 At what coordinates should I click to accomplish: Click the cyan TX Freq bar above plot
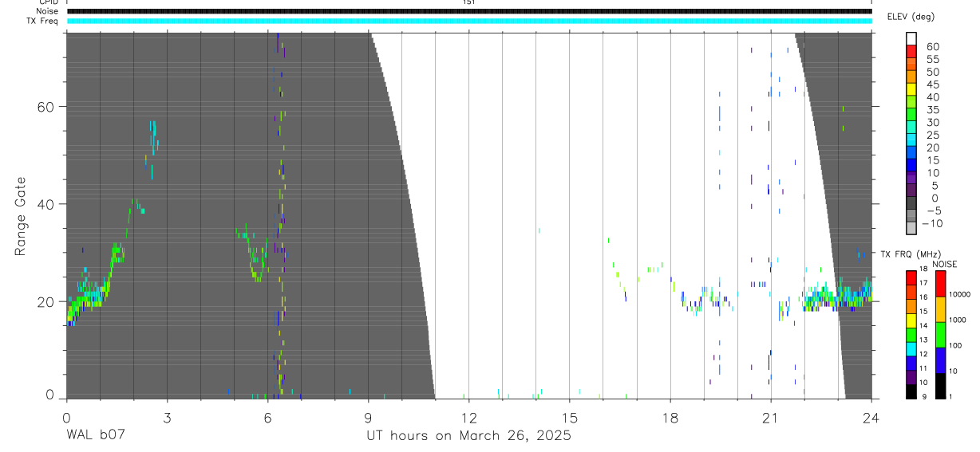pyautogui.click(x=469, y=21)
